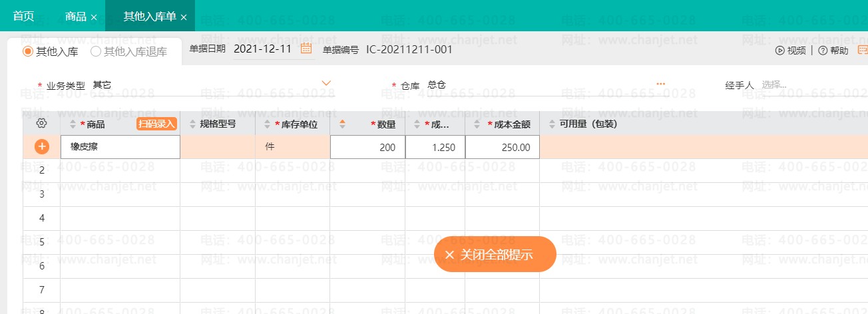Click the quantity cell 200
Viewport: 868px width, 314px height.
(367, 147)
